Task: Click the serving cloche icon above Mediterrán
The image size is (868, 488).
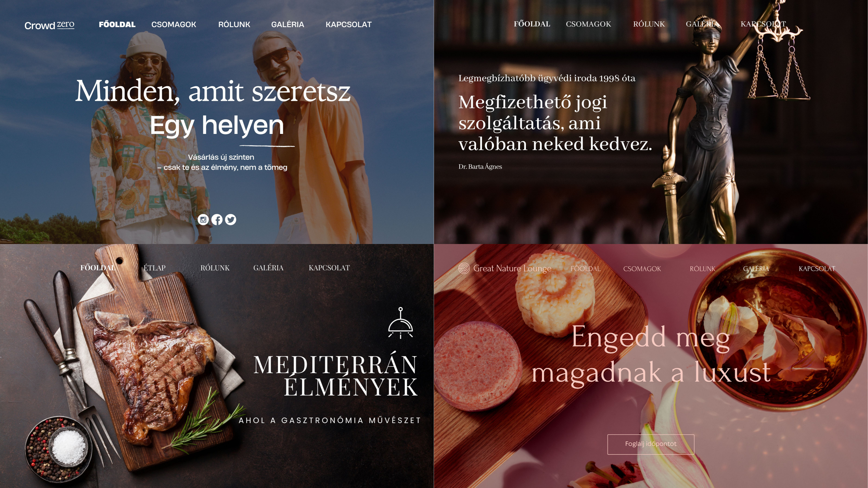Action: click(x=400, y=322)
